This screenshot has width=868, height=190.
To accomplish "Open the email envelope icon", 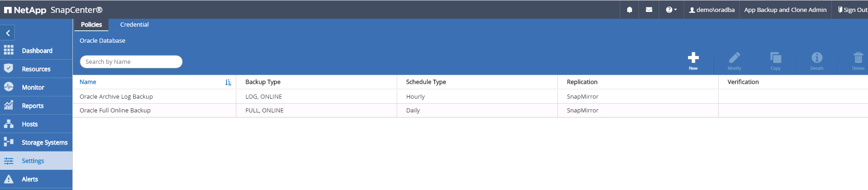I will [649, 10].
